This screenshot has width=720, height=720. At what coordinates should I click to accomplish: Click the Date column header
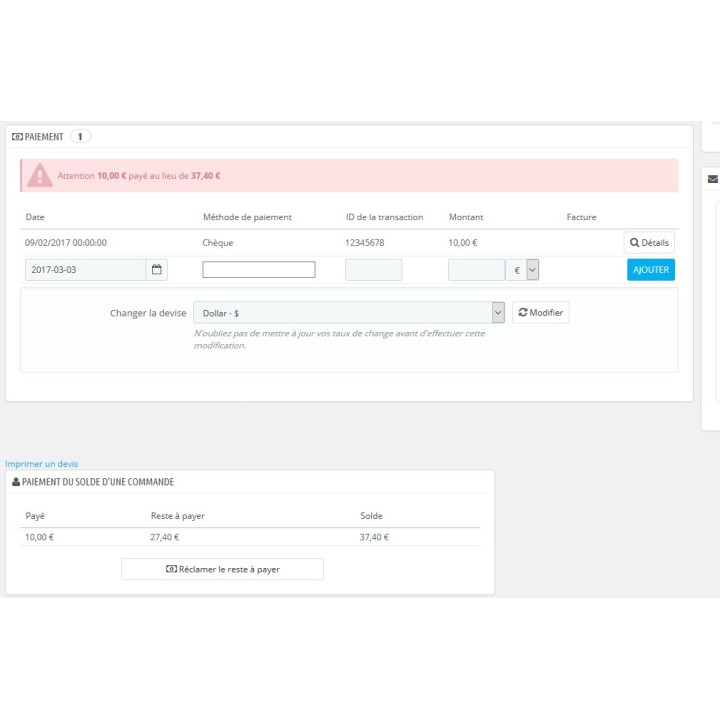point(35,217)
